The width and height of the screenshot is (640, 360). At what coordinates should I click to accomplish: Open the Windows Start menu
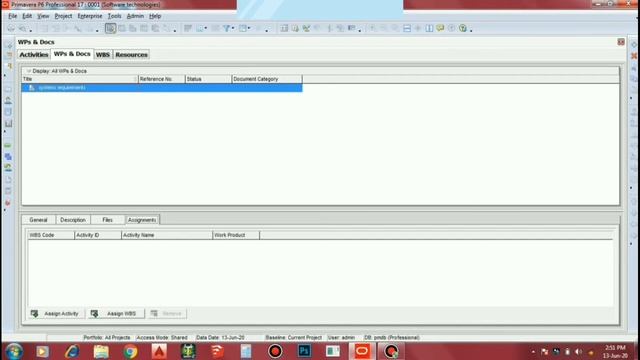coord(14,351)
